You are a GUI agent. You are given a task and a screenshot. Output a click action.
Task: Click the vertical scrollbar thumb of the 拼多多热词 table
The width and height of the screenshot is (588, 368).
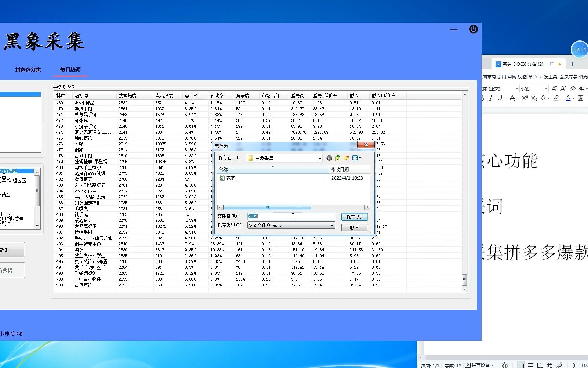tap(464, 280)
